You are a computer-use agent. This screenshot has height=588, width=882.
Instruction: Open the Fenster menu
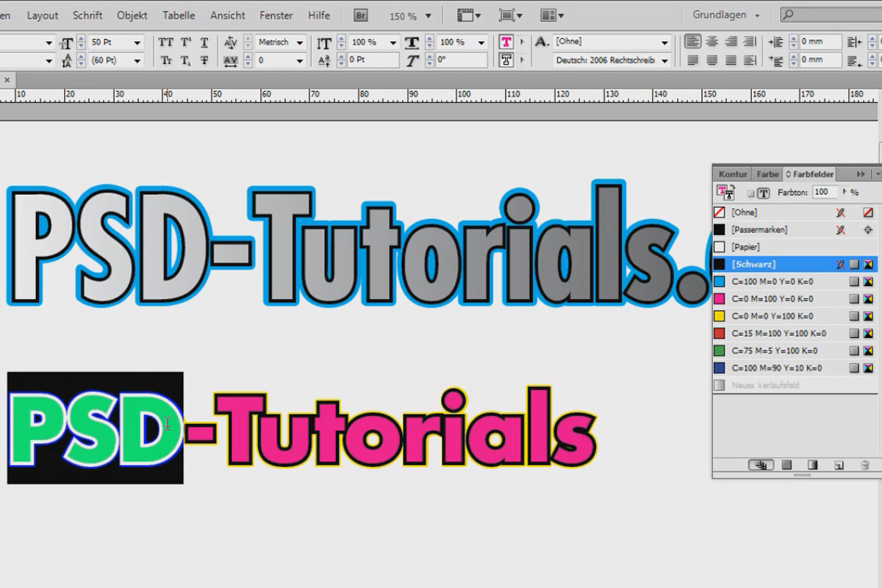pos(277,15)
